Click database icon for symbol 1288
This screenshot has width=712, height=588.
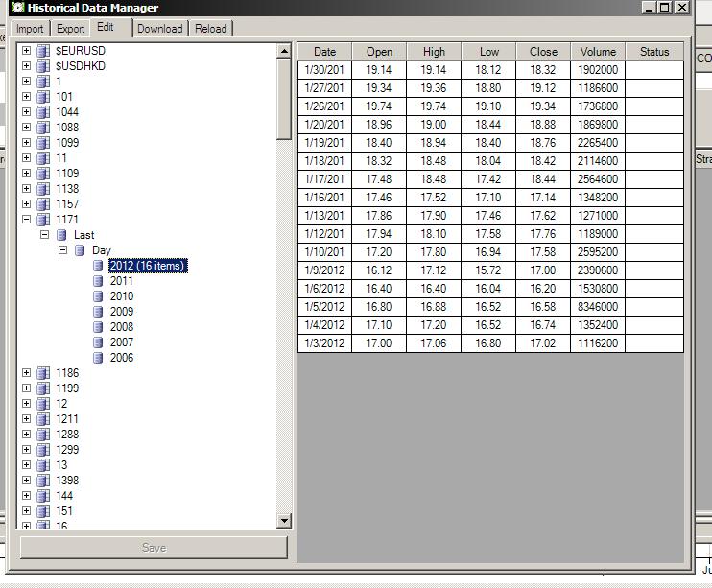(43, 435)
